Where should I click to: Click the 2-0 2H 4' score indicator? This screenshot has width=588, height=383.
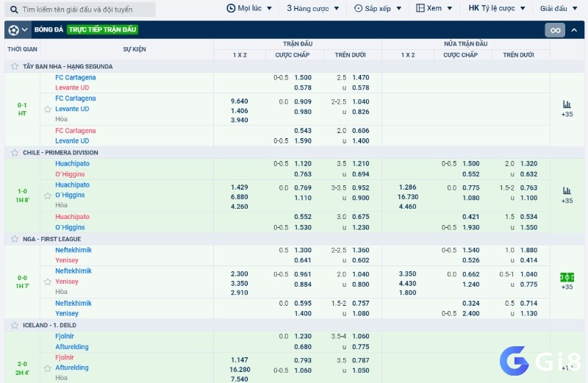coord(22,368)
